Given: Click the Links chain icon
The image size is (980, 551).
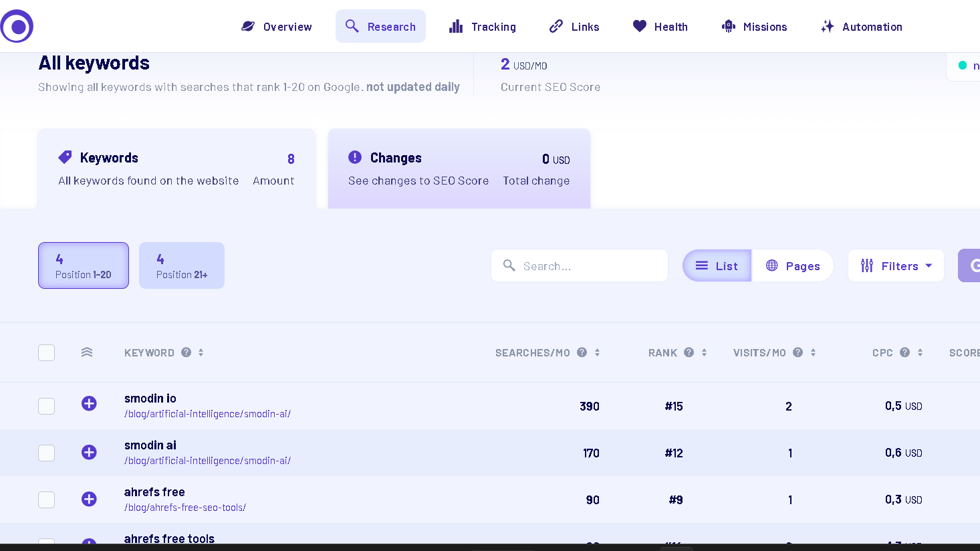Looking at the screenshot, I should (556, 26).
